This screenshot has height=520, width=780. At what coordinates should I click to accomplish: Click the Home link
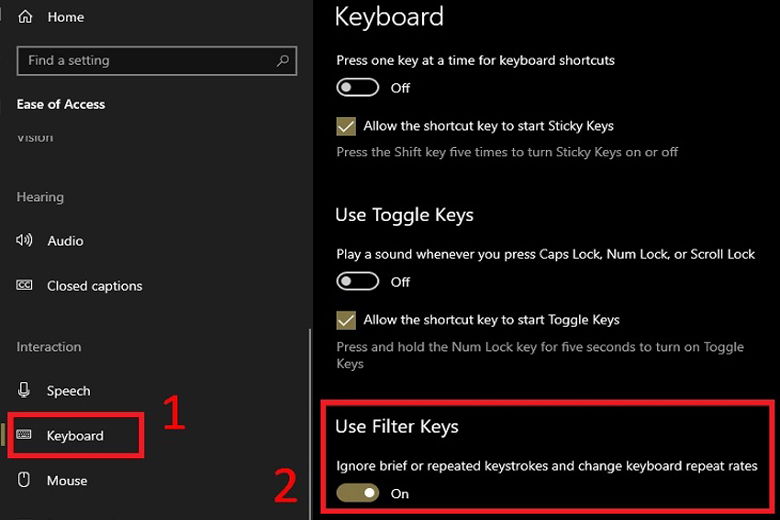point(65,17)
